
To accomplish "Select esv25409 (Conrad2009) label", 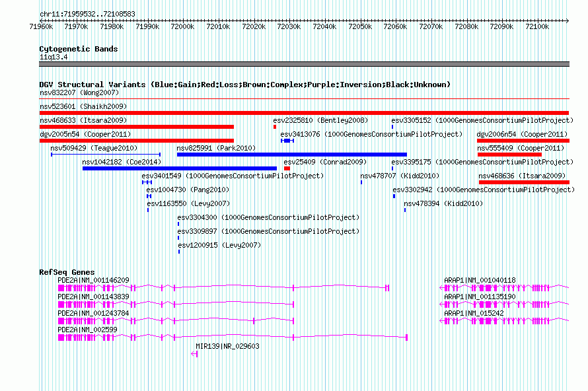I will [x=325, y=162].
